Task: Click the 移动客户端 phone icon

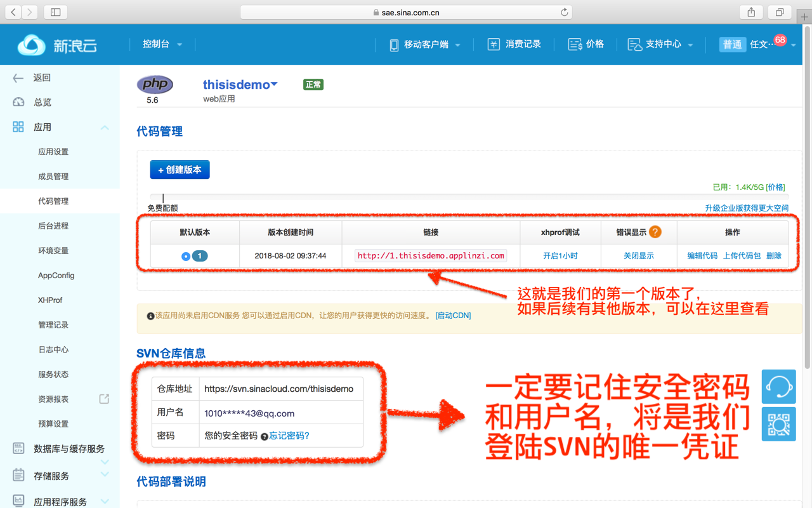Action: point(394,44)
